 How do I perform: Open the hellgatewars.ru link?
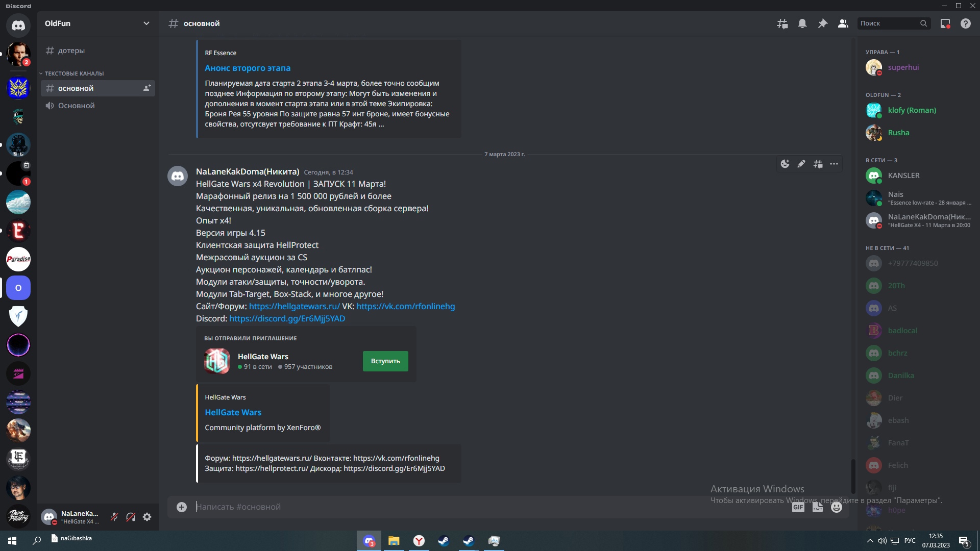pyautogui.click(x=294, y=306)
